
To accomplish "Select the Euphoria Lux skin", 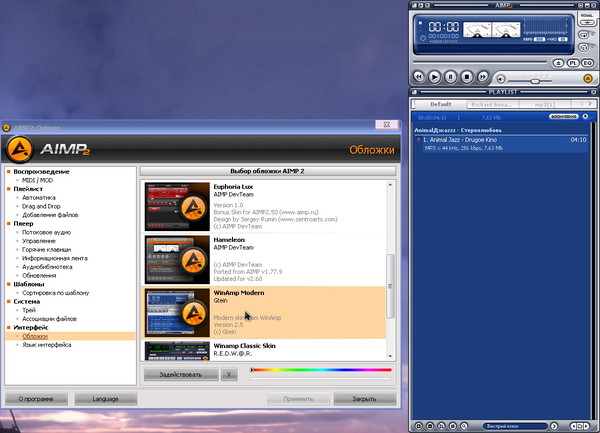I will click(264, 207).
